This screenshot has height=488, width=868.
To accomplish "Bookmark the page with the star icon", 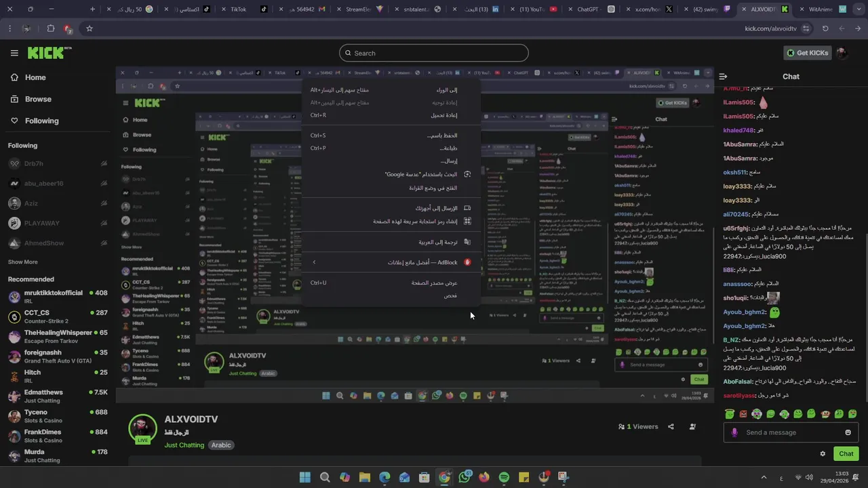I will [89, 28].
